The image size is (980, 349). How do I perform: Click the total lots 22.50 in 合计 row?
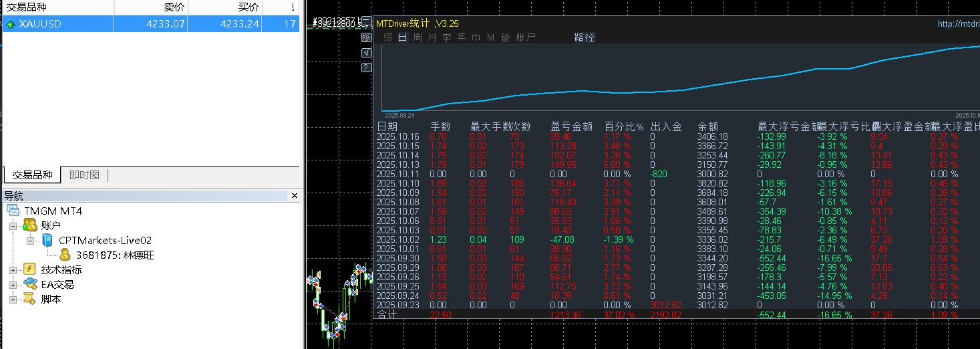(441, 314)
